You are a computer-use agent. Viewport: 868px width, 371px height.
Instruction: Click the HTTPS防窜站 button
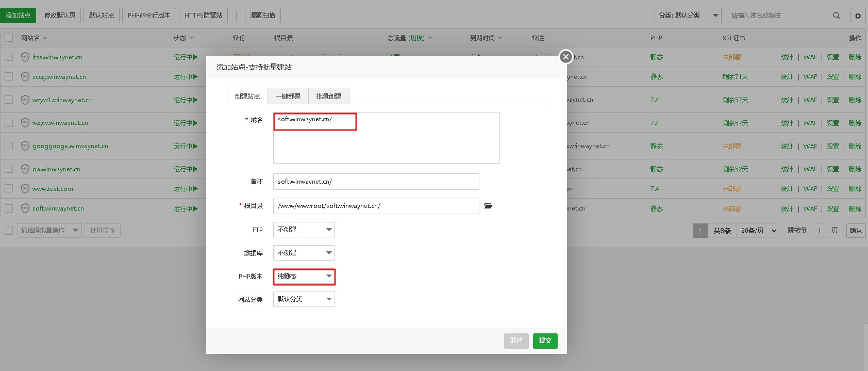pos(203,15)
